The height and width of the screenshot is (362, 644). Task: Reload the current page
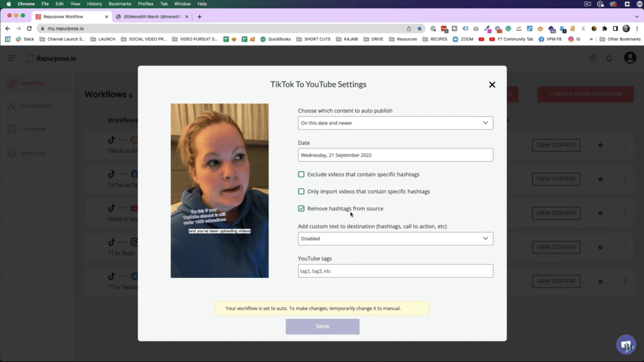[29, 28]
